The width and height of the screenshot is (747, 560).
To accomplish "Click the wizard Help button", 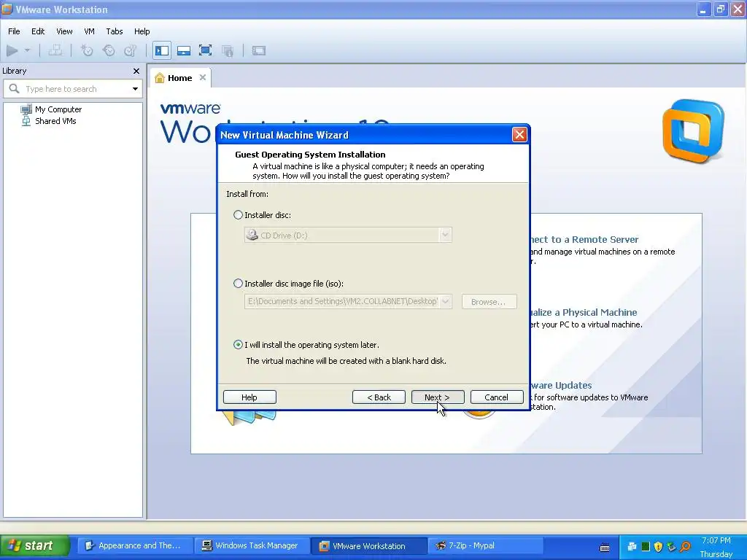I will 249,397.
